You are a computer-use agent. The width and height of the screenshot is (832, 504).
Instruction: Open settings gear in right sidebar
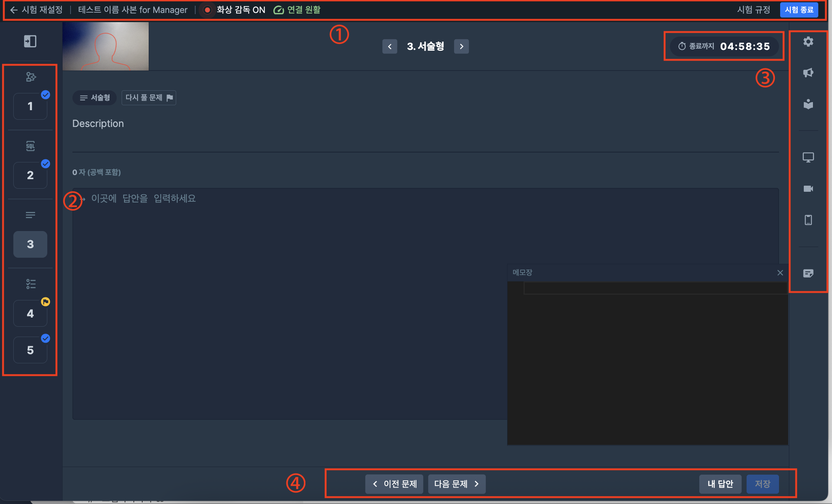[x=808, y=42]
